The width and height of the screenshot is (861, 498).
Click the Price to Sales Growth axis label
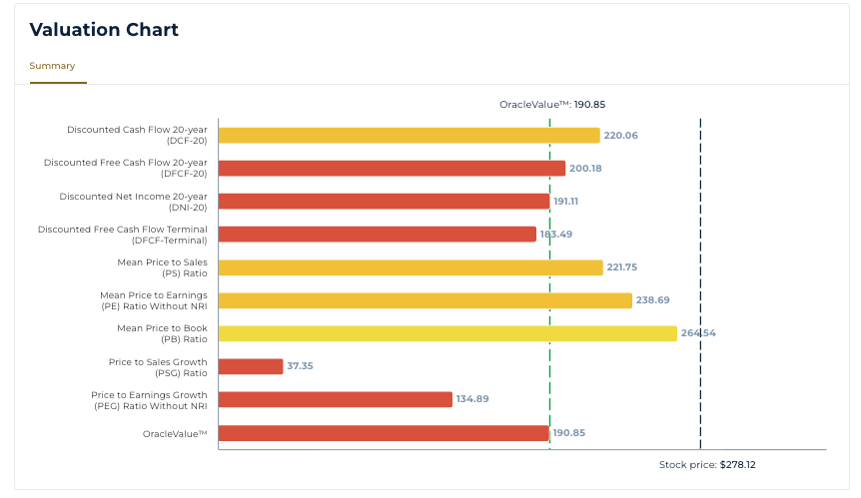(x=157, y=367)
